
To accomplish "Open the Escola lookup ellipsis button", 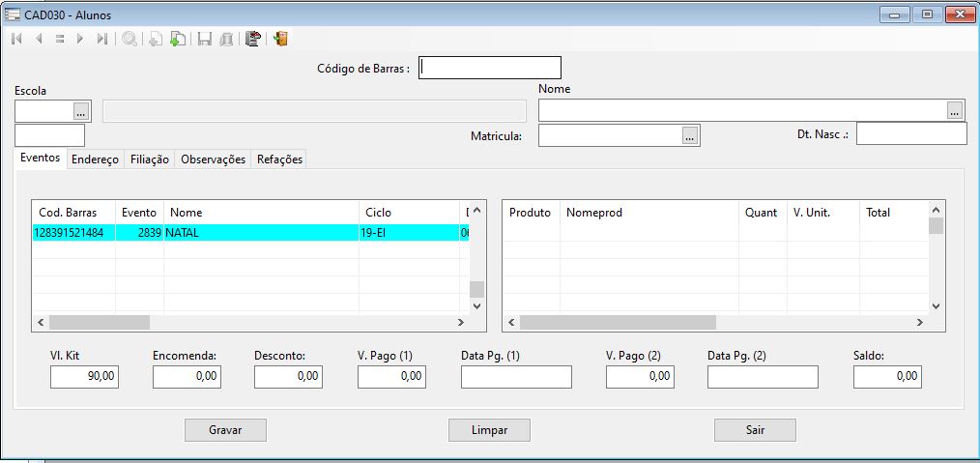I will (x=81, y=110).
